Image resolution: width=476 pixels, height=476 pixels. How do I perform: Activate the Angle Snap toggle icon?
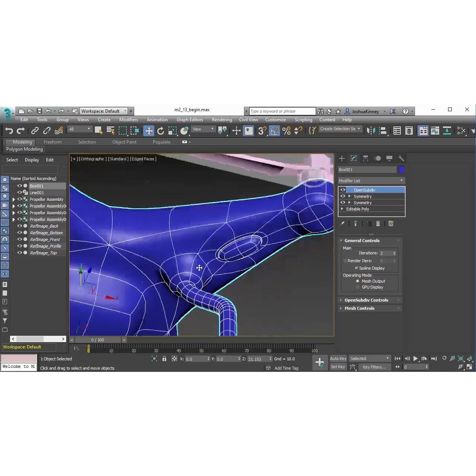tap(274, 131)
